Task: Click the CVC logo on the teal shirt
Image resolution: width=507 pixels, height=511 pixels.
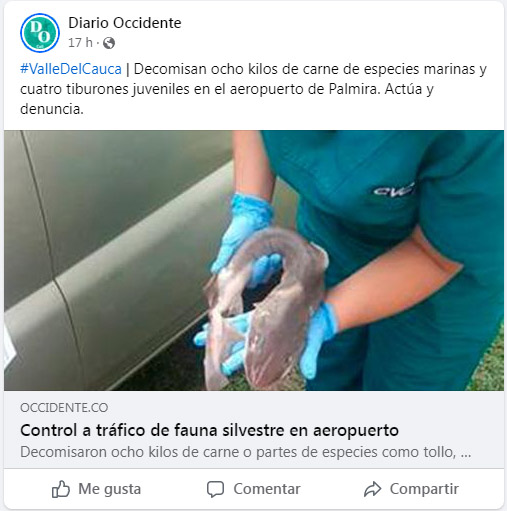Action: 394,190
